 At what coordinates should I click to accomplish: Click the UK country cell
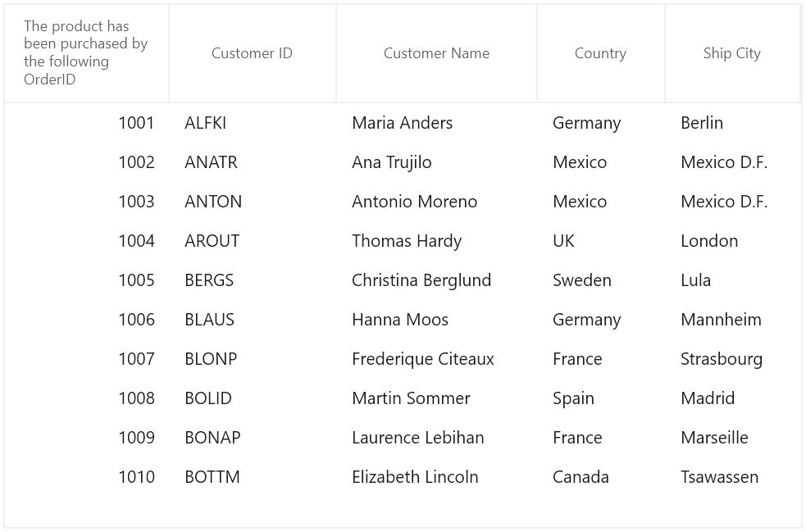(x=601, y=241)
